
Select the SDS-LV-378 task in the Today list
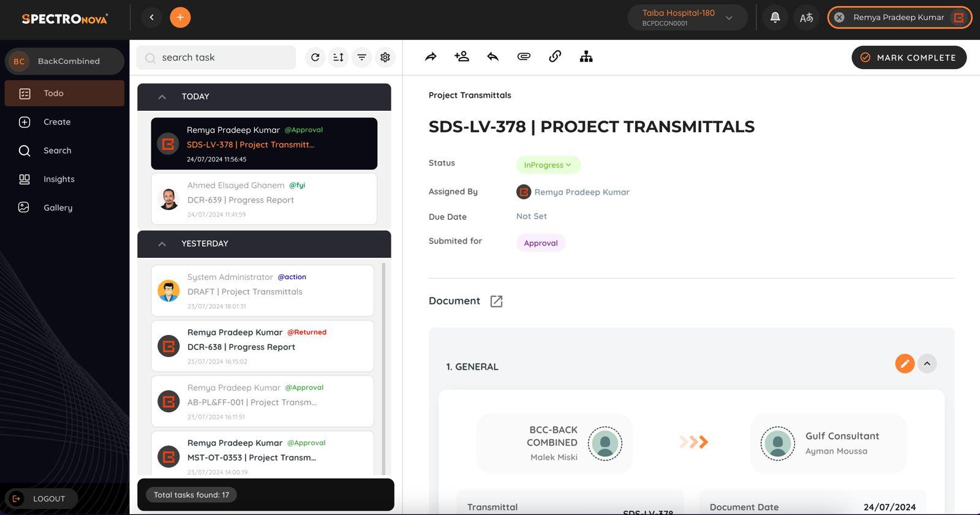click(x=264, y=143)
